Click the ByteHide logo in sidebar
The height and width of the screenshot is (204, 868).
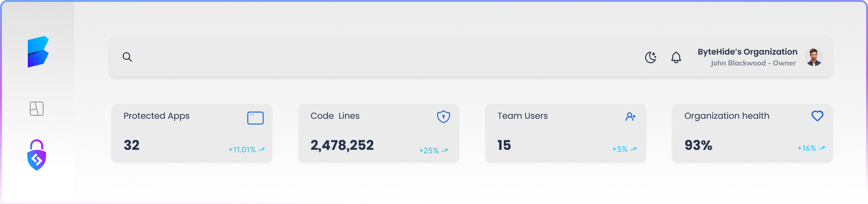[38, 52]
